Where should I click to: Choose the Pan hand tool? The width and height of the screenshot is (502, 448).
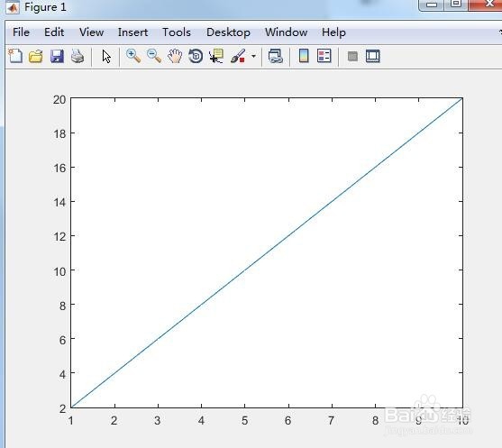click(x=175, y=57)
